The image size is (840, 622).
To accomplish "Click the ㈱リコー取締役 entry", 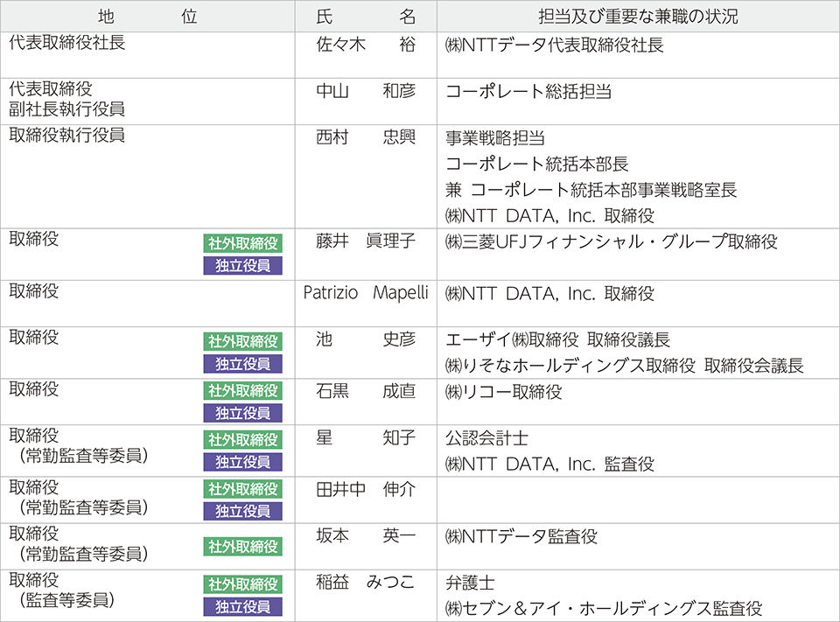I will 504,392.
